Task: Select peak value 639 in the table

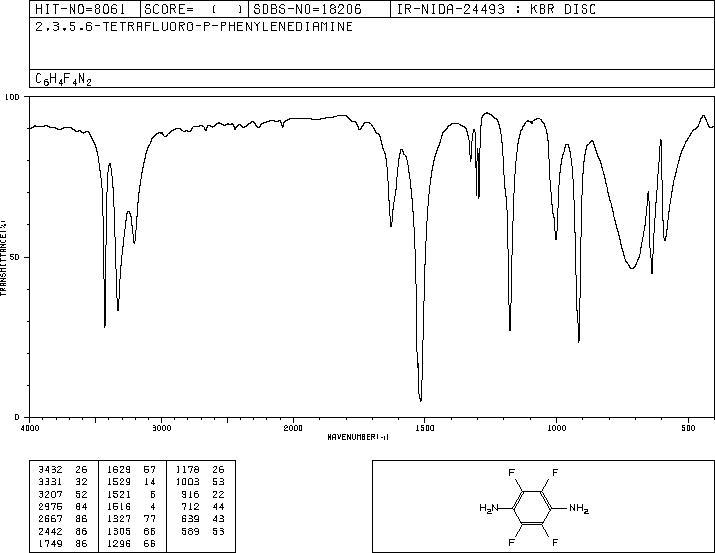Action: [x=190, y=519]
